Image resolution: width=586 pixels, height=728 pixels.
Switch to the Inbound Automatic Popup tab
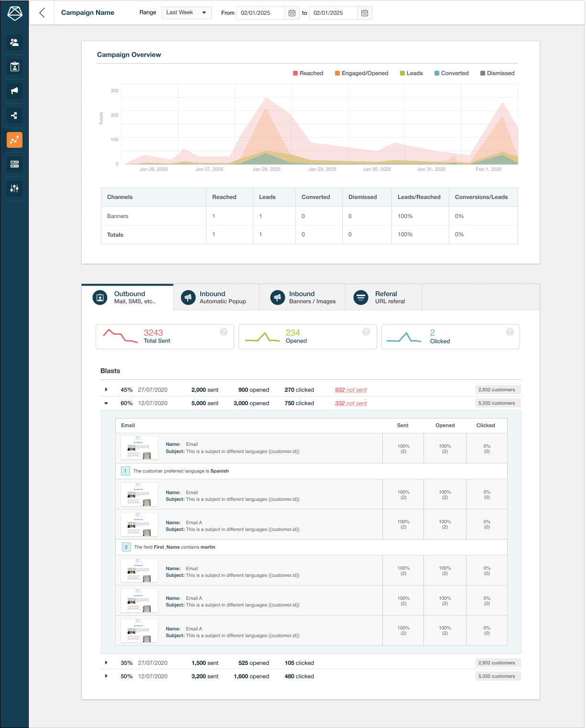(217, 298)
